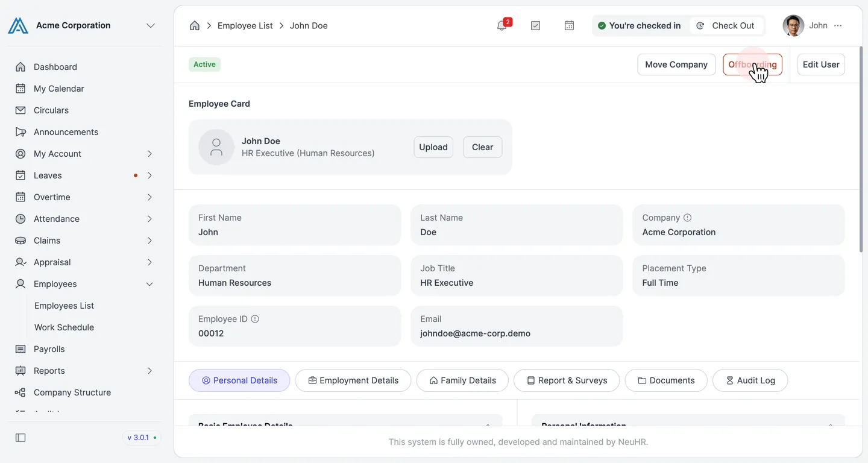The height and width of the screenshot is (463, 868).
Task: Click the info icon beside Company
Action: [687, 218]
